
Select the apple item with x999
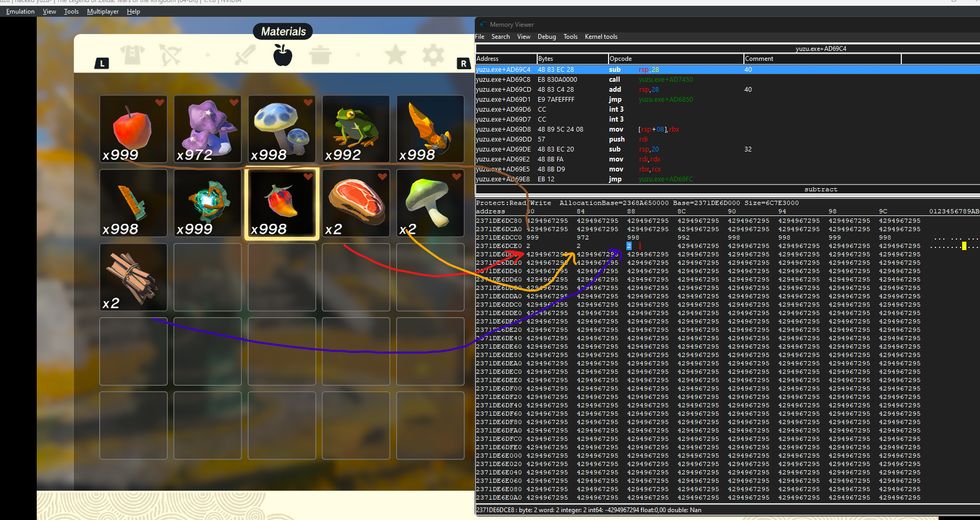[133, 129]
